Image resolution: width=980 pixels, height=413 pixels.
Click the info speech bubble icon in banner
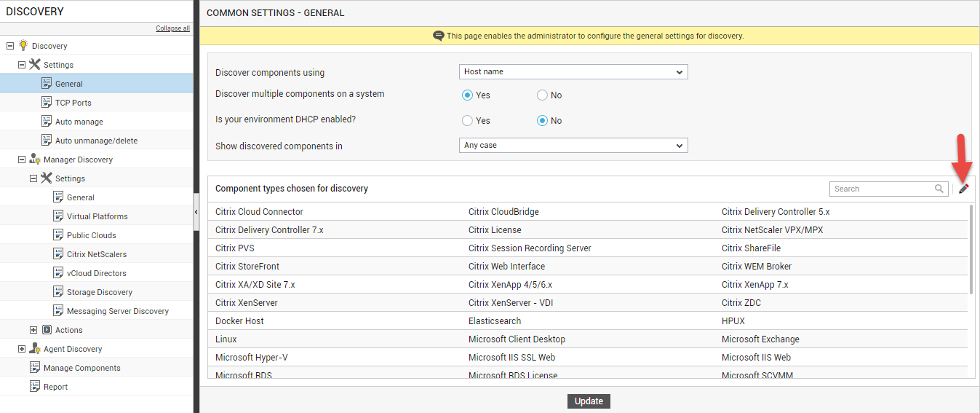click(x=438, y=36)
